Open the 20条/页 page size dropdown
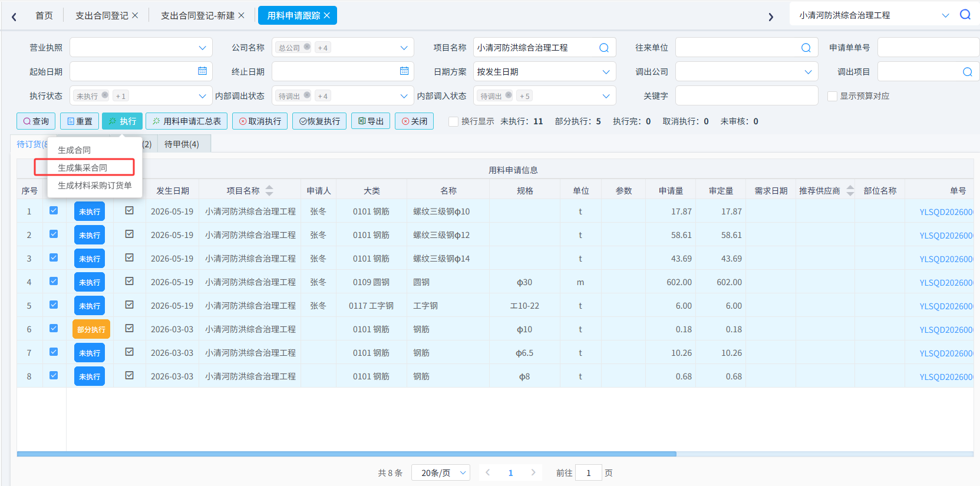Image resolution: width=980 pixels, height=486 pixels. click(441, 472)
